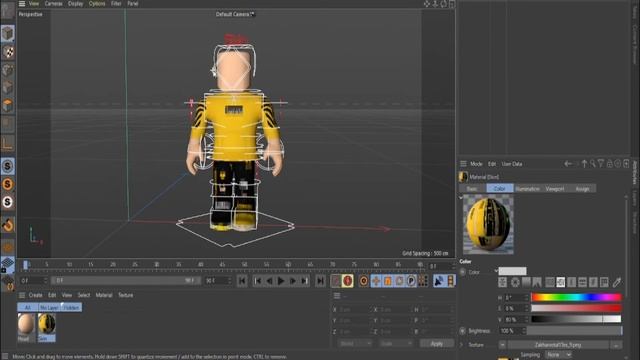Open the viewport View menu
The image size is (640, 360).
click(34, 4)
